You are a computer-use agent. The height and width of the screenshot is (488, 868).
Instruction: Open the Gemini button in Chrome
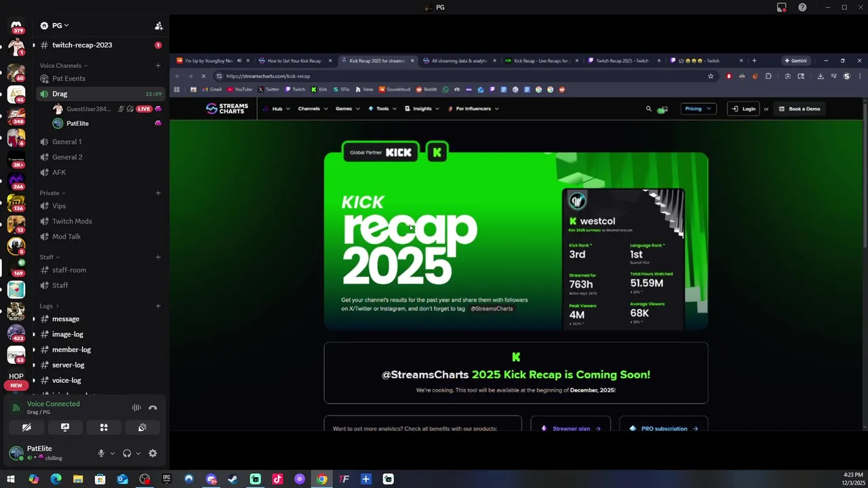pyautogui.click(x=795, y=60)
